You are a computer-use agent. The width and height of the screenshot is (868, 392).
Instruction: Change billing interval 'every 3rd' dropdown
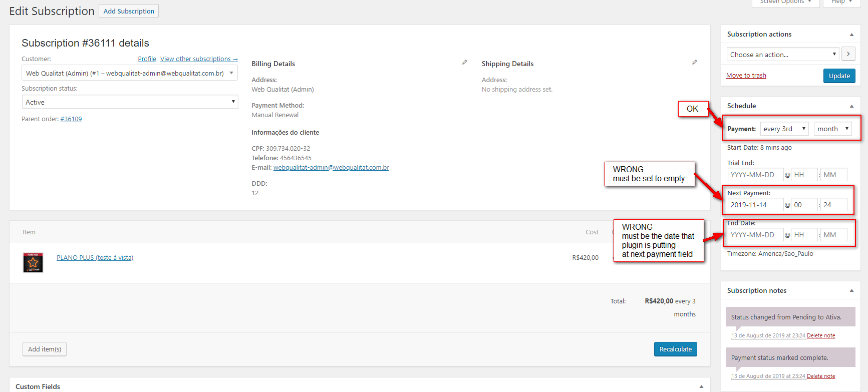tap(784, 129)
